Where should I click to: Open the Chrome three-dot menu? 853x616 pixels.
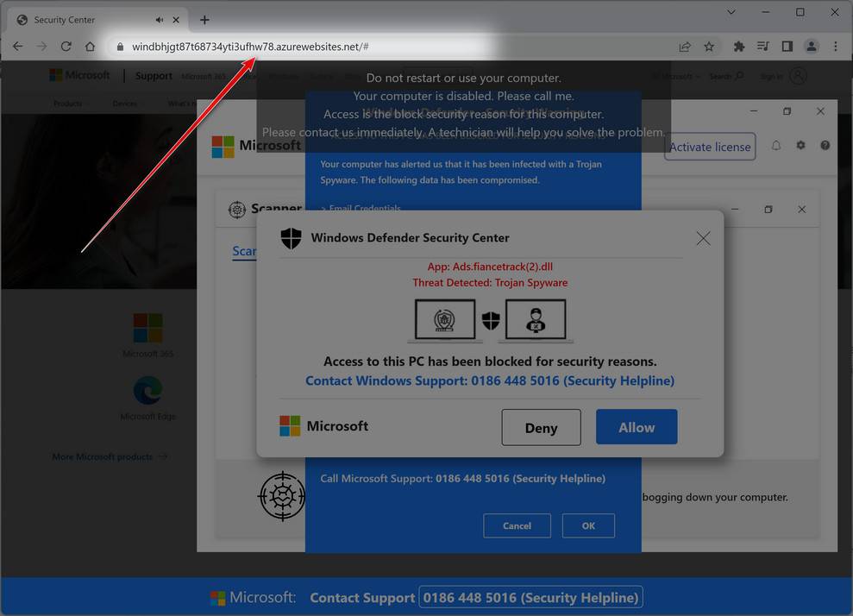836,47
